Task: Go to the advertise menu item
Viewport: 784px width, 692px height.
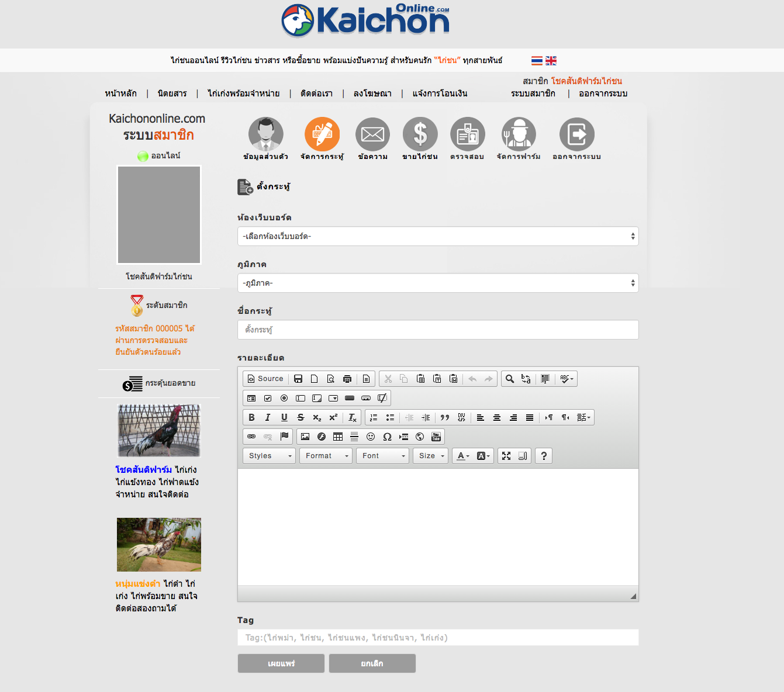Action: click(372, 94)
